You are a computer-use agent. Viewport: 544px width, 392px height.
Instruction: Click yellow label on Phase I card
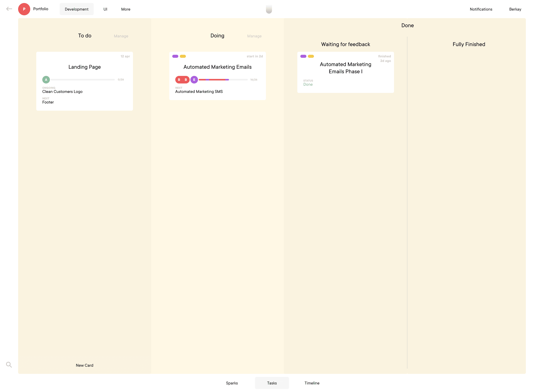click(311, 56)
